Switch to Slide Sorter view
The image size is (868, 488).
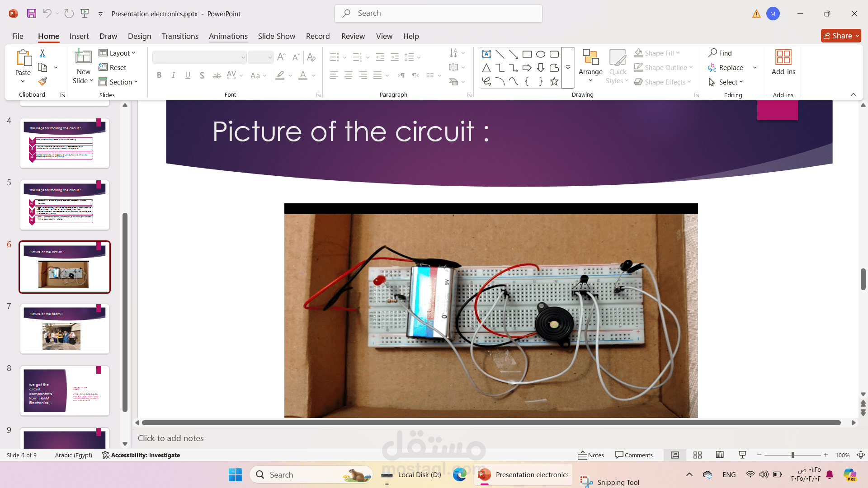[x=698, y=455]
